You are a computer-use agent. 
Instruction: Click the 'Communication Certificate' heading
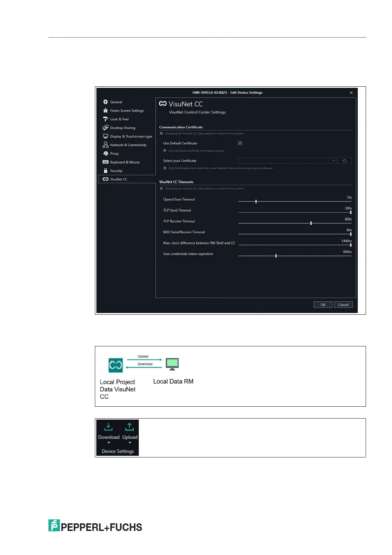coord(181,127)
